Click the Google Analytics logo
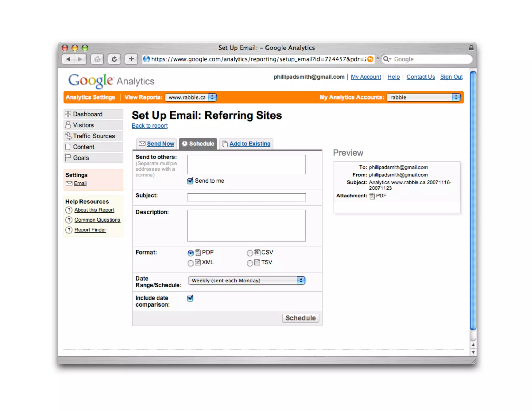This screenshot has width=532, height=411. (111, 81)
